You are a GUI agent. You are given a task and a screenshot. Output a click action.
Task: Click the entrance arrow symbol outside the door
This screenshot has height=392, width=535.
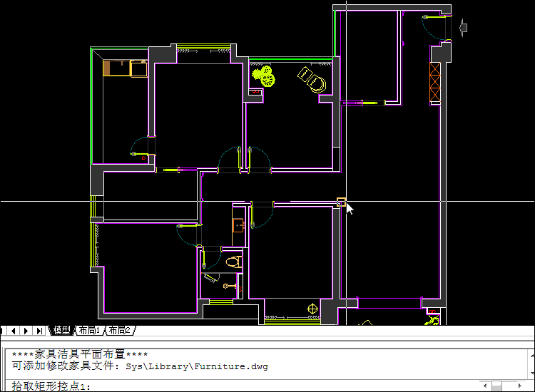pyautogui.click(x=463, y=27)
